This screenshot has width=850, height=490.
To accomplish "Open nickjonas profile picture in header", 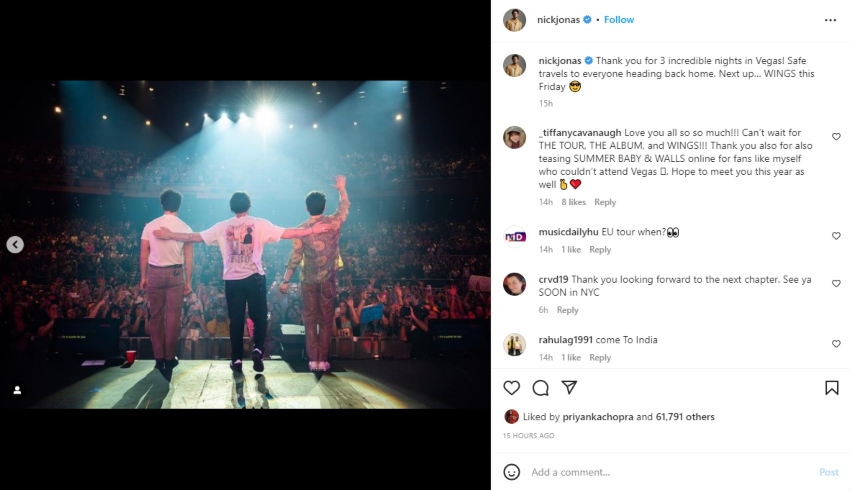I will click(514, 20).
